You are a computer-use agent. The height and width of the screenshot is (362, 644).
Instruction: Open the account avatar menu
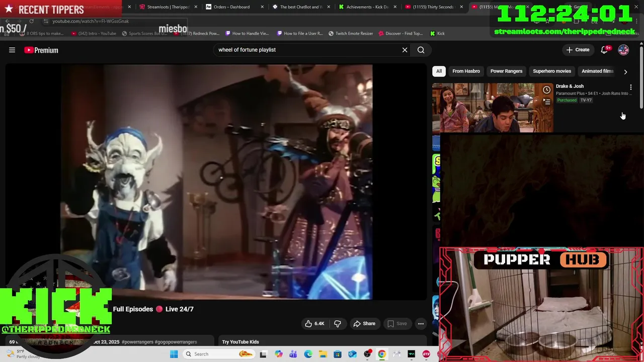623,50
